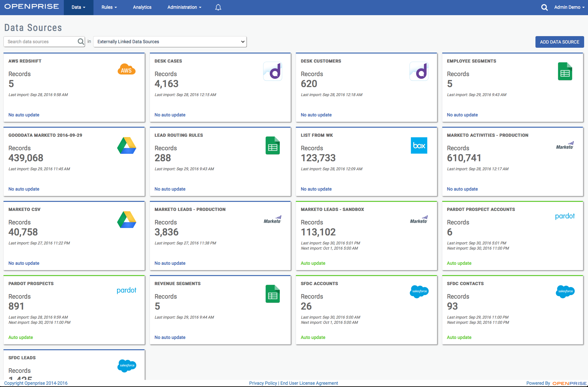Click Auto update on Marketo Leads - Sandbox card
Viewport: 588px width, 387px height.
[313, 263]
